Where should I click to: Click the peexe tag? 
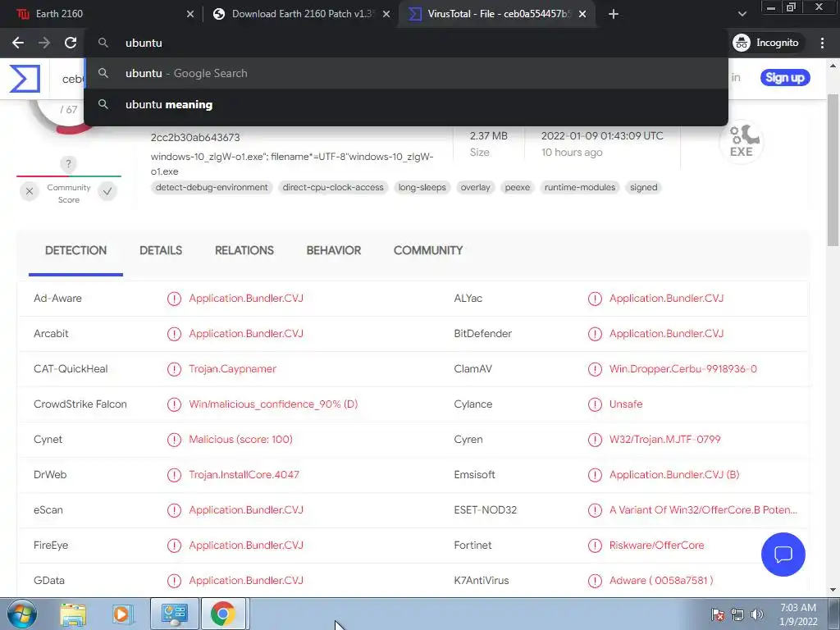[x=518, y=188]
